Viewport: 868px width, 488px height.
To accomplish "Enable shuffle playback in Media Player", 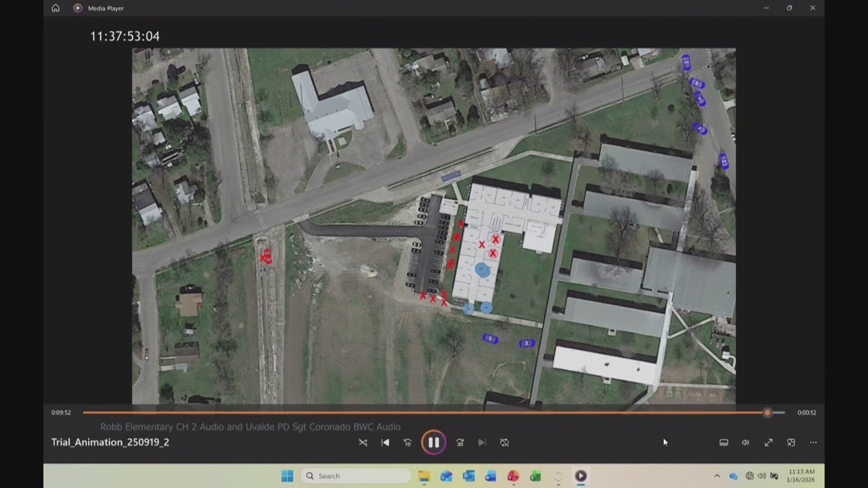I will point(363,442).
